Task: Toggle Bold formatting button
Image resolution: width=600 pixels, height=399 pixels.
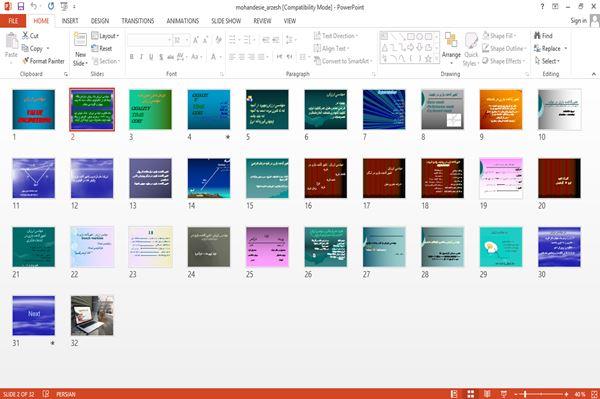Action: [x=132, y=57]
